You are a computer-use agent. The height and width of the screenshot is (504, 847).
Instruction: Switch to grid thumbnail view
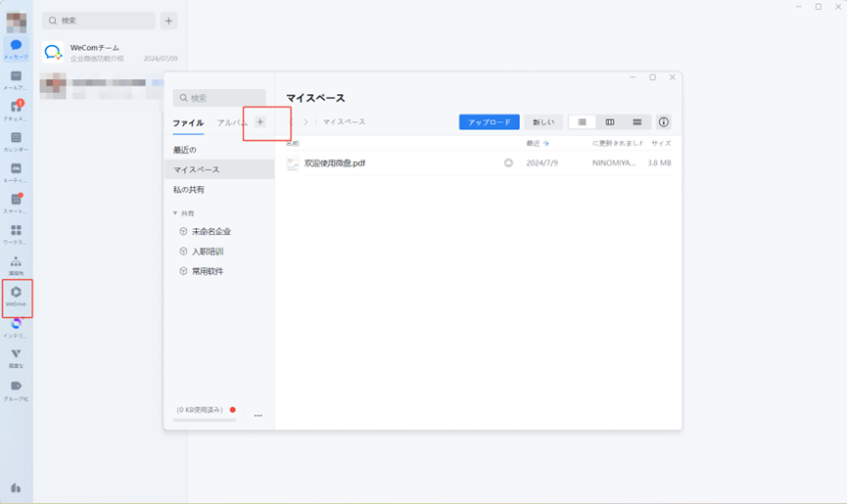636,122
